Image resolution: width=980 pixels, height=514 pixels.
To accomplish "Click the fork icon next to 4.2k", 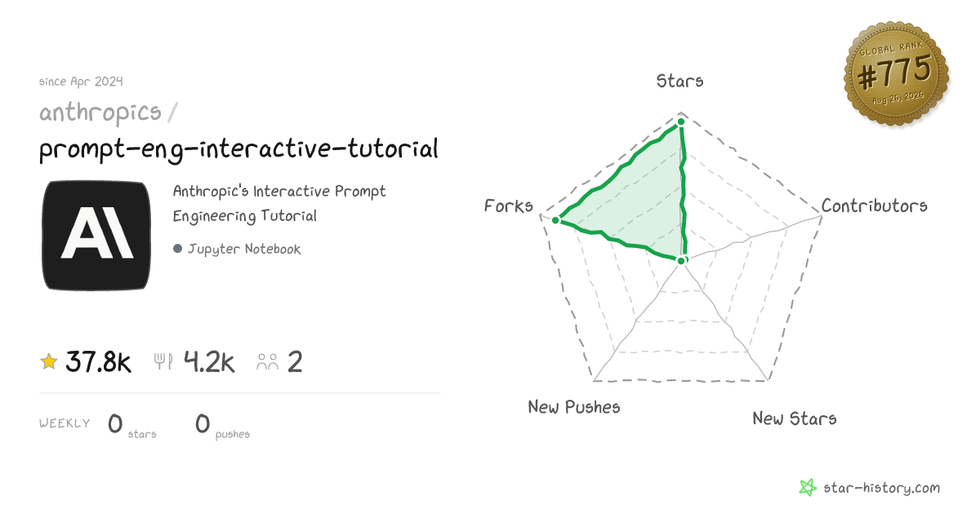I will pyautogui.click(x=163, y=362).
